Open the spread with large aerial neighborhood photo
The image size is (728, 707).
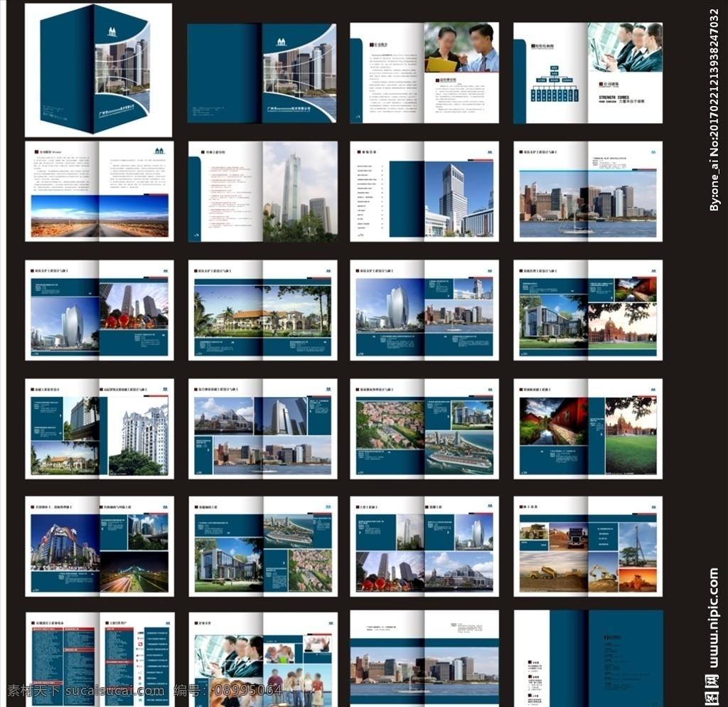(x=424, y=429)
